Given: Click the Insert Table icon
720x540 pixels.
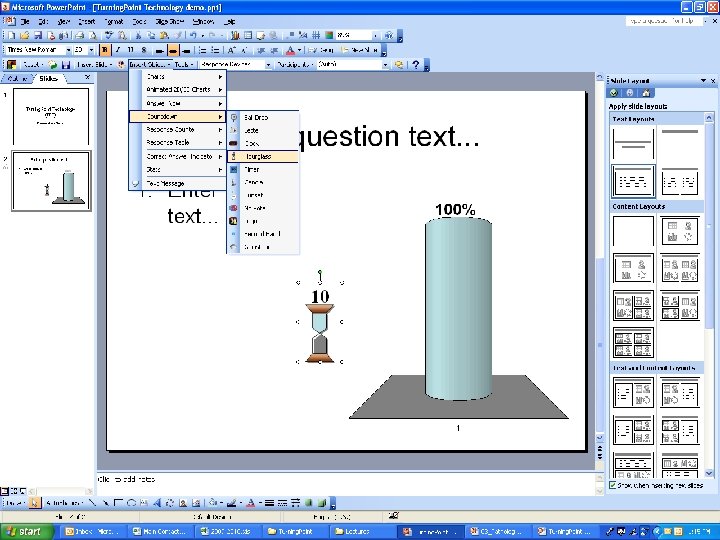Looking at the screenshot, I should pyautogui.click(x=248, y=35).
